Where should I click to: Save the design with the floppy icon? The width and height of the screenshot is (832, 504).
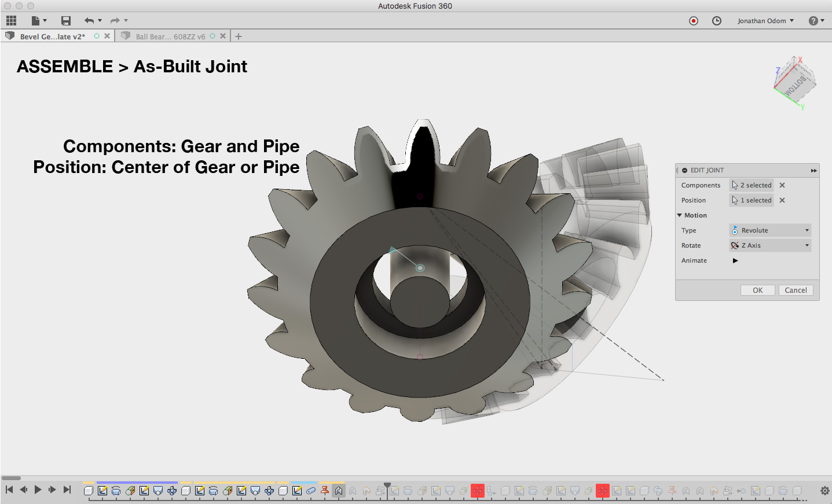(66, 21)
